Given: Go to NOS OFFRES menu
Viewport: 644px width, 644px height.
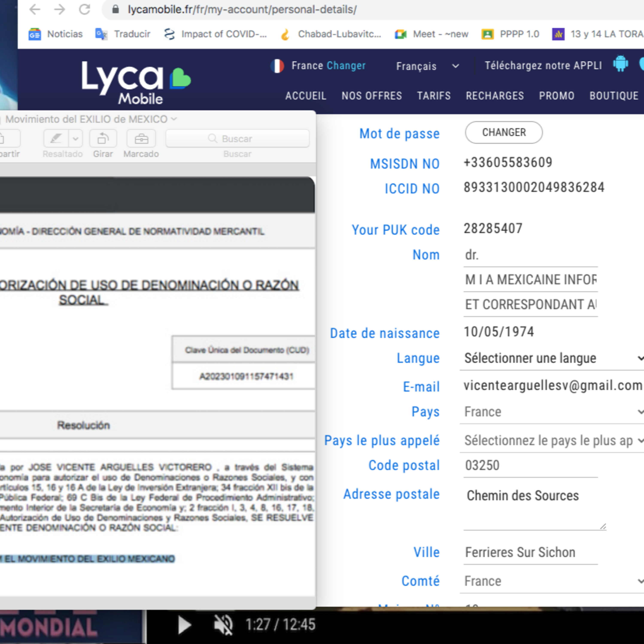Looking at the screenshot, I should click(372, 96).
